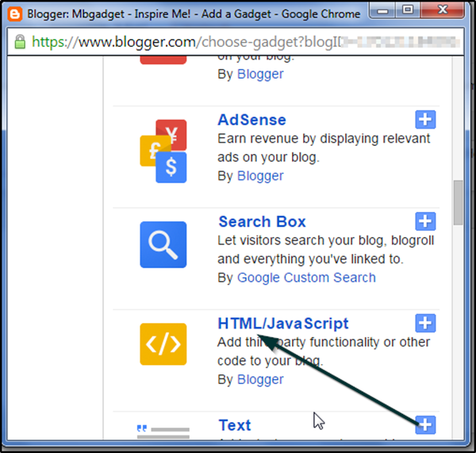
Task: Open the AdSense gadget title link
Action: coord(252,120)
